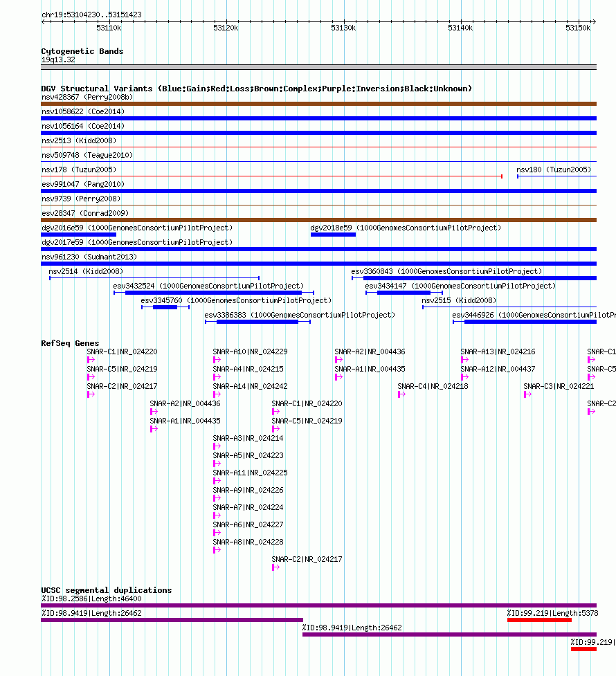Image resolution: width=616 pixels, height=676 pixels.
Task: Click the 53110k ruler position label
Action: (x=109, y=28)
